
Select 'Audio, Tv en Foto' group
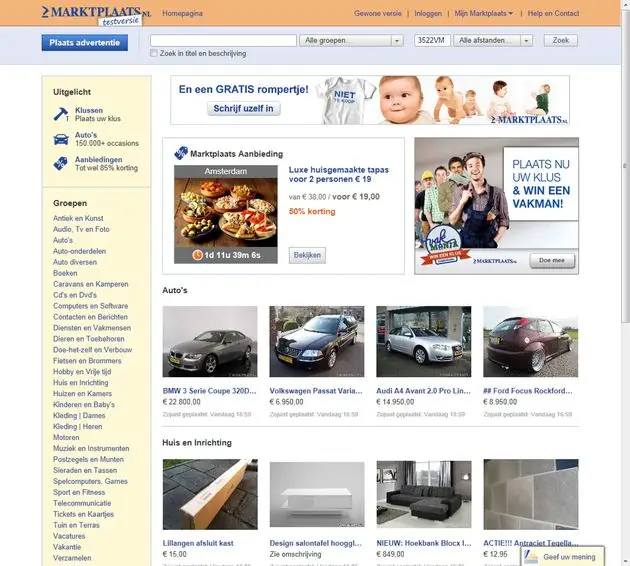tap(81, 229)
